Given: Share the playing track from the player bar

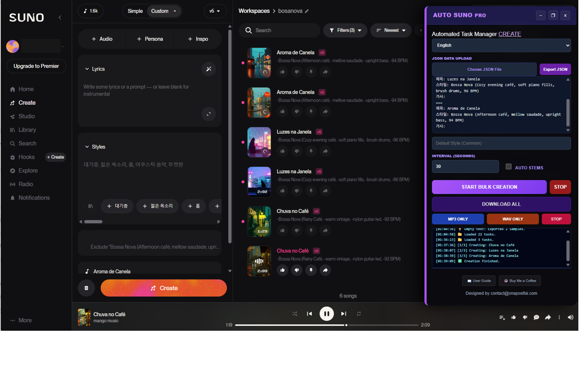Looking at the screenshot, I should [548, 317].
